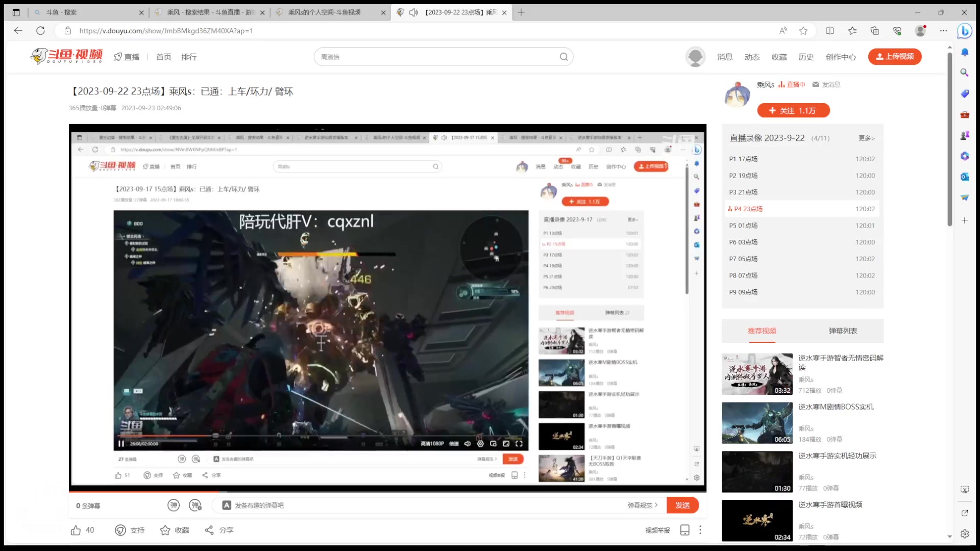980x551 pixels.
Task: Send message via 发消息 link
Action: pos(826,85)
